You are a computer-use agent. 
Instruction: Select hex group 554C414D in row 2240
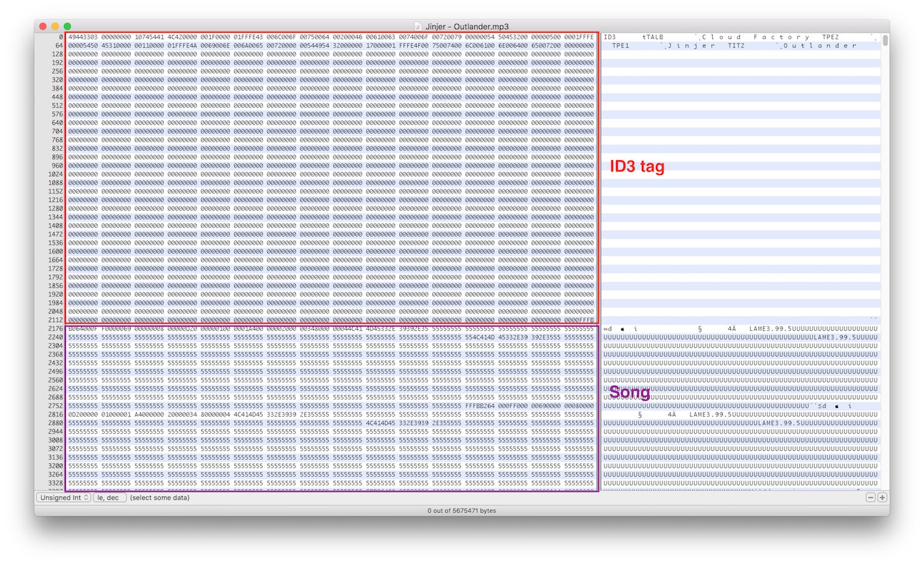click(x=479, y=338)
